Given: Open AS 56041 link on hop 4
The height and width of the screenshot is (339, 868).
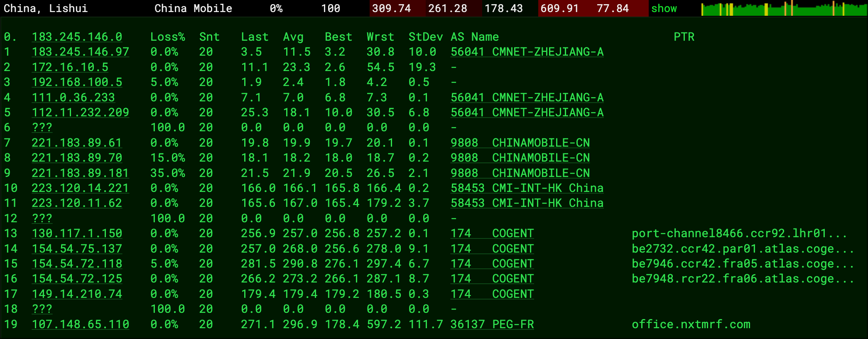Looking at the screenshot, I should [x=527, y=98].
